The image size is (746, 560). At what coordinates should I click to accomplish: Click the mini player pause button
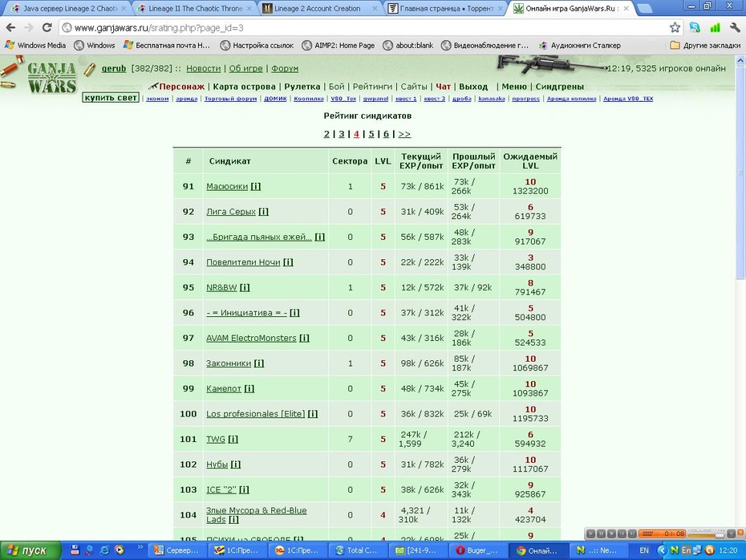coord(601,534)
